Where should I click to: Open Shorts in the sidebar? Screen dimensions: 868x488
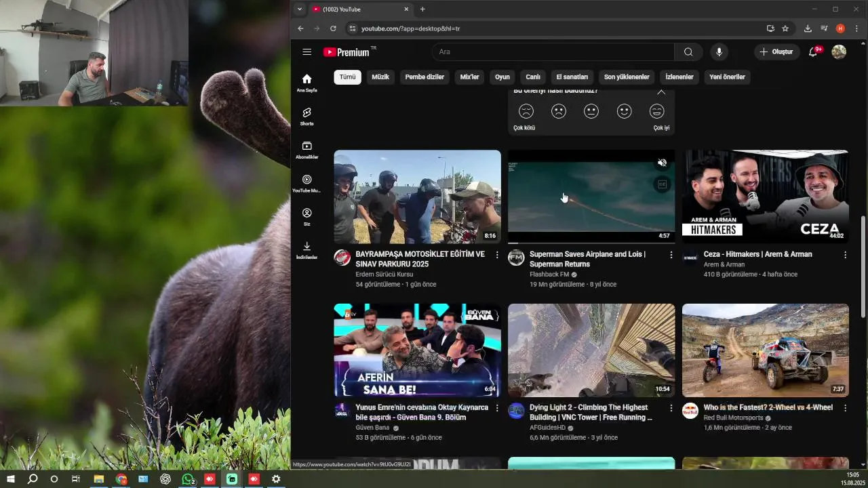tap(307, 116)
